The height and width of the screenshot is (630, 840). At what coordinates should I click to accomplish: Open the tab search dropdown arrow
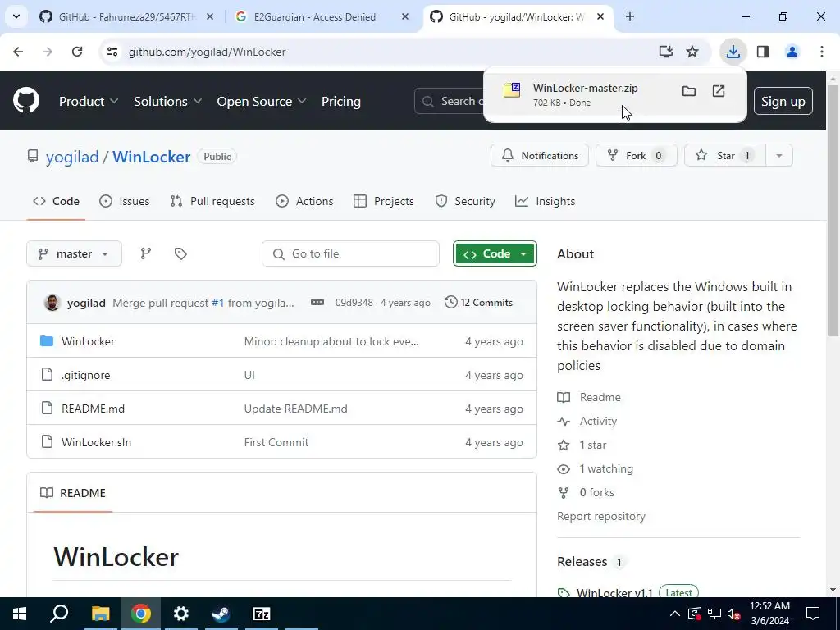coord(16,16)
